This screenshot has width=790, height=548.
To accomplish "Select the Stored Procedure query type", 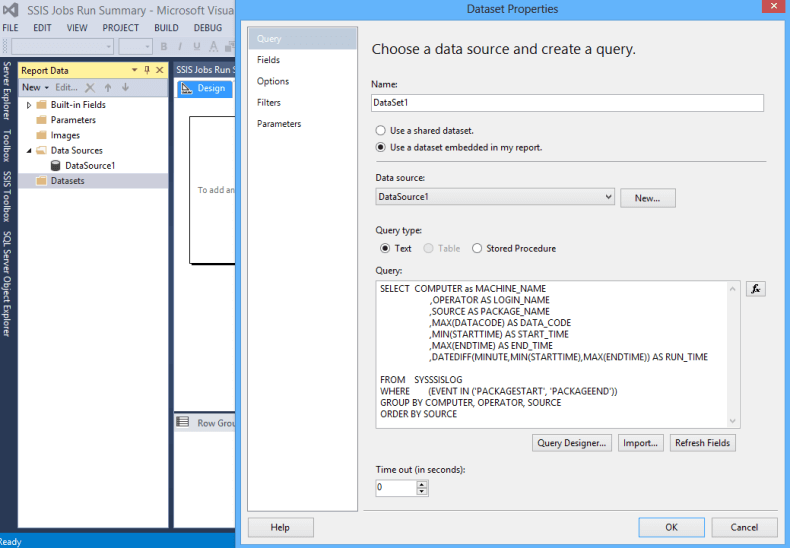I will pyautogui.click(x=477, y=248).
